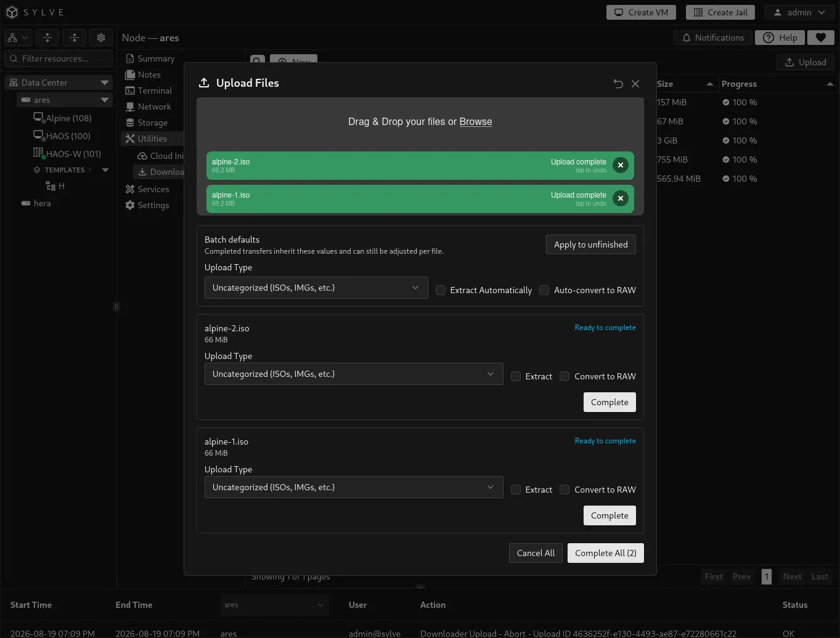Click the Filter resources input field
This screenshot has height=638, width=840.
click(x=59, y=59)
